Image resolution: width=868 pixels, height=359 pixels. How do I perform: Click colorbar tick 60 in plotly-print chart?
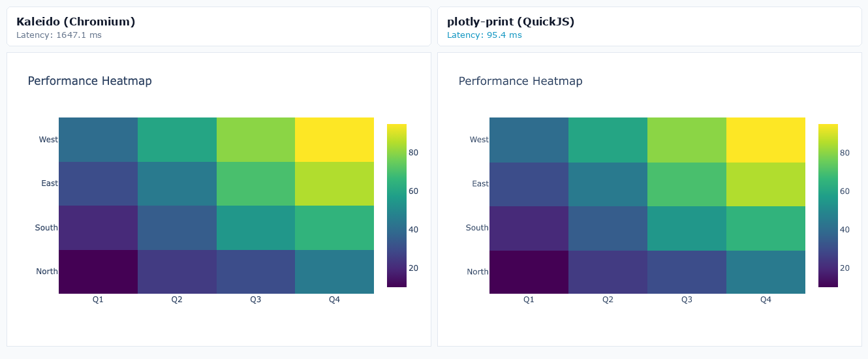tap(845, 191)
